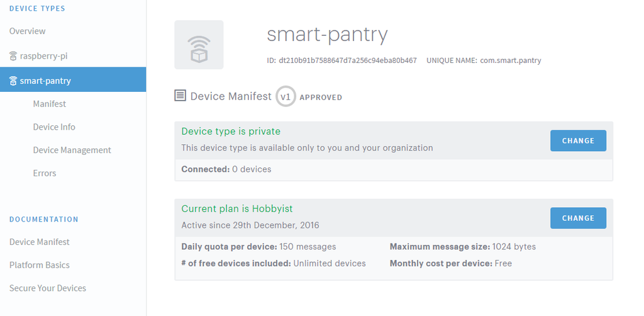Click the APPROVED status label
The height and width of the screenshot is (316, 644).
tap(321, 98)
